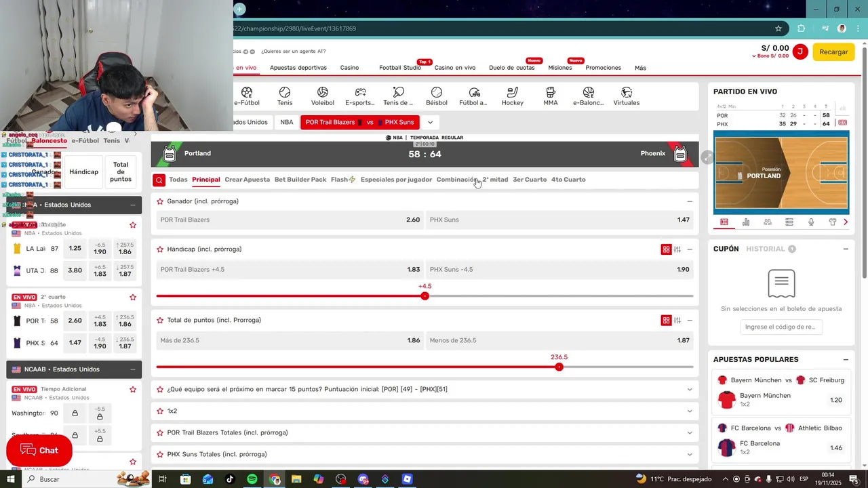Open Apuestas deportivas menu item
868x488 pixels.
(x=298, y=68)
